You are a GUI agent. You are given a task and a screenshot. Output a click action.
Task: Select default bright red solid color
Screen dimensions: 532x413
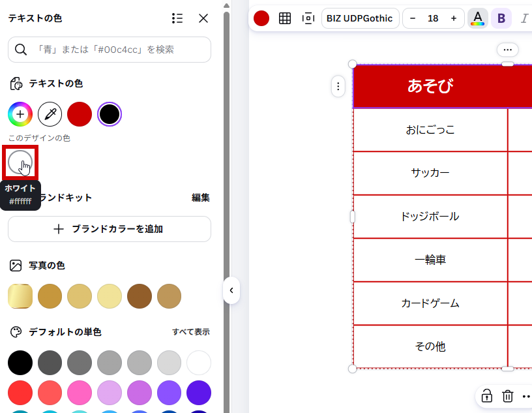tap(20, 393)
